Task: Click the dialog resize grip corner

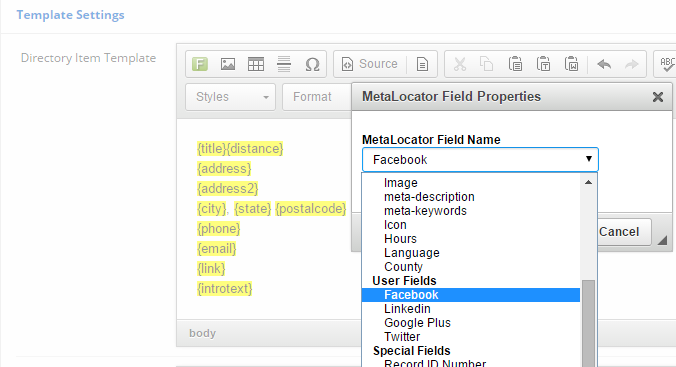Action: (663, 241)
